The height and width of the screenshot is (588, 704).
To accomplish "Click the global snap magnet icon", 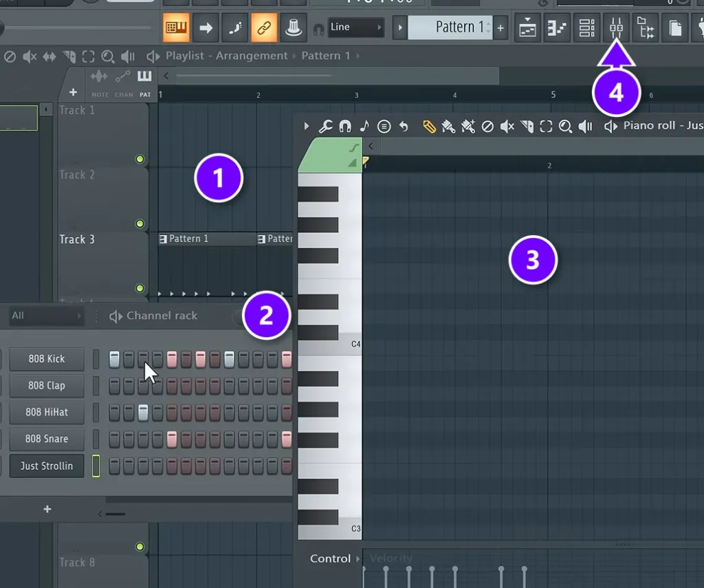I will pos(318,30).
